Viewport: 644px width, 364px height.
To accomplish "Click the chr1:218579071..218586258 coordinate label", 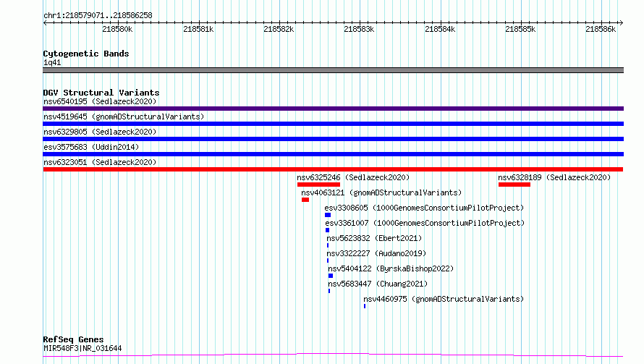I will pos(98,16).
